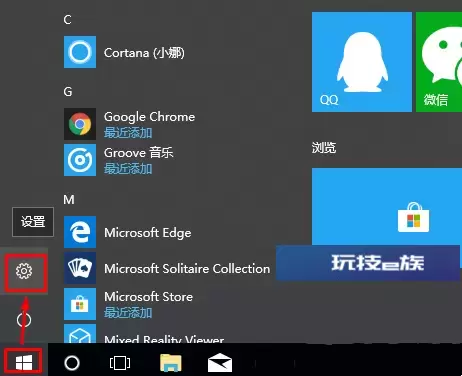
Task: Click the 浏览 tile group heading
Action: click(x=324, y=148)
